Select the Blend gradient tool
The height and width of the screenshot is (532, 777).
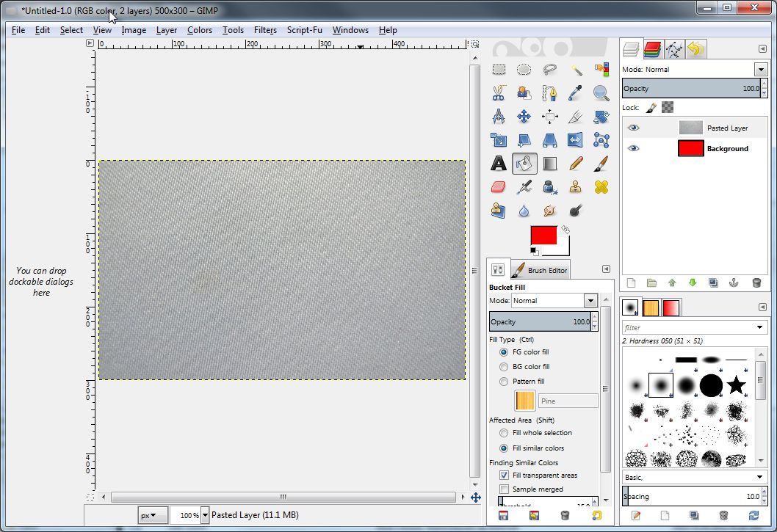pos(550,163)
